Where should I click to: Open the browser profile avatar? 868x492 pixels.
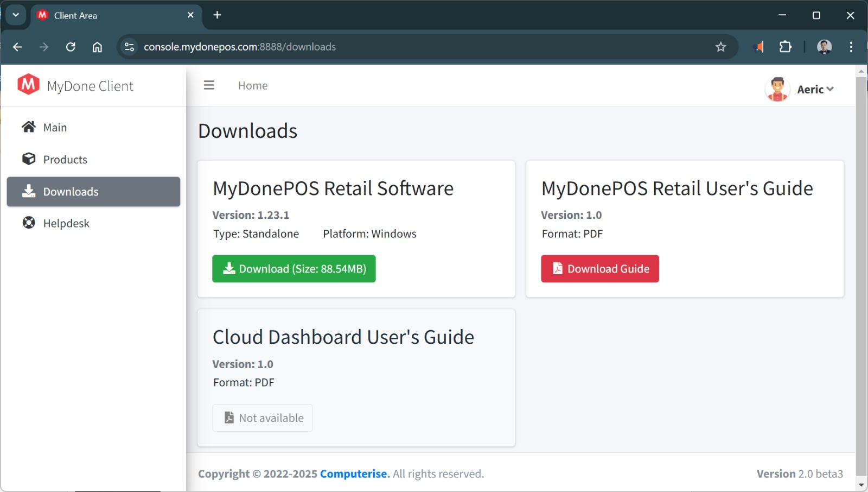[825, 47]
